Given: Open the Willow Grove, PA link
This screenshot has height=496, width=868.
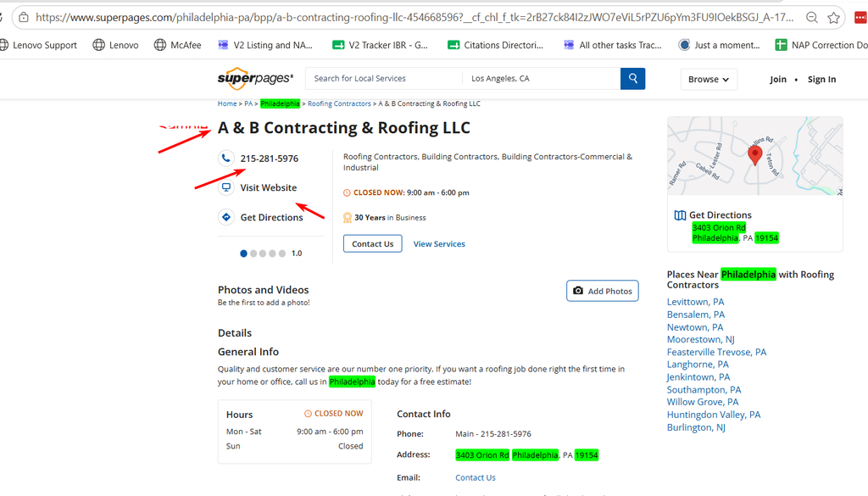Looking at the screenshot, I should coord(703,402).
